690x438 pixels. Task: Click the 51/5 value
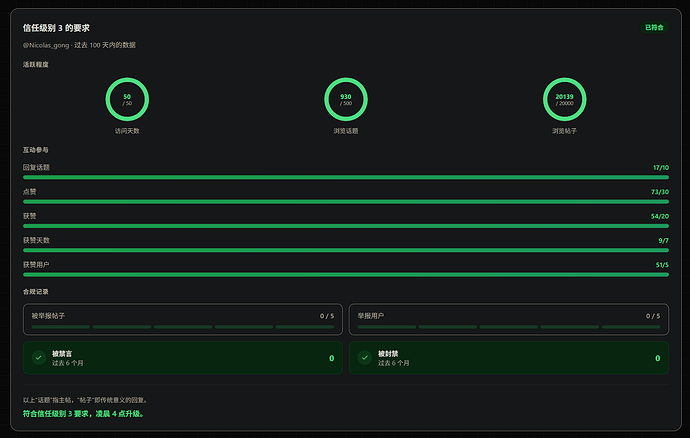click(662, 265)
